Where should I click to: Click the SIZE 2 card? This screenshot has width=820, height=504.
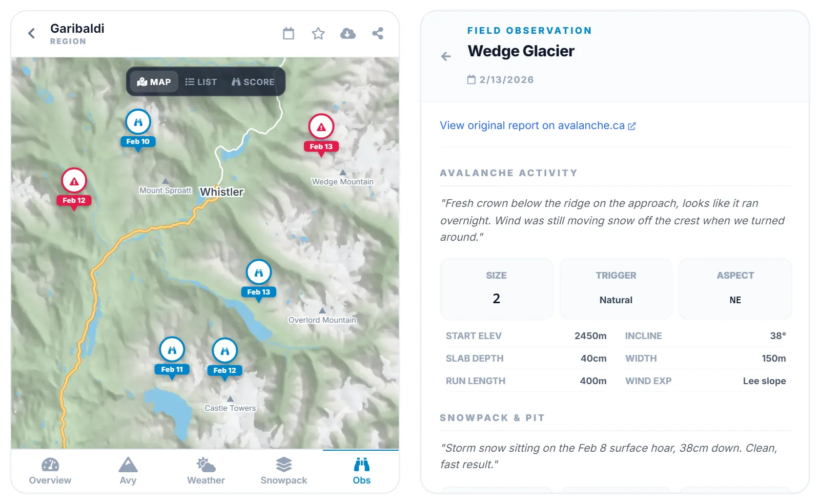click(x=497, y=289)
